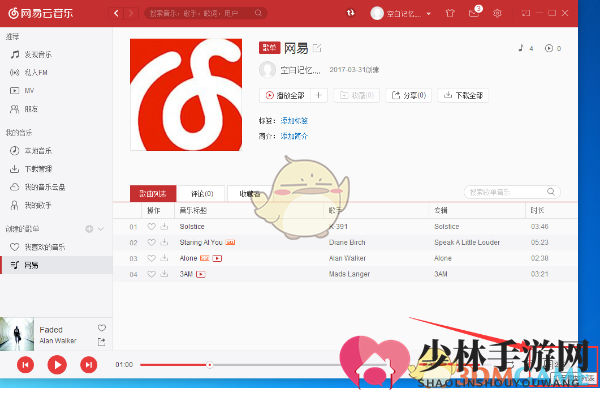Play MV icon beside Alone
Image resolution: width=600 pixels, height=395 pixels.
point(217,258)
